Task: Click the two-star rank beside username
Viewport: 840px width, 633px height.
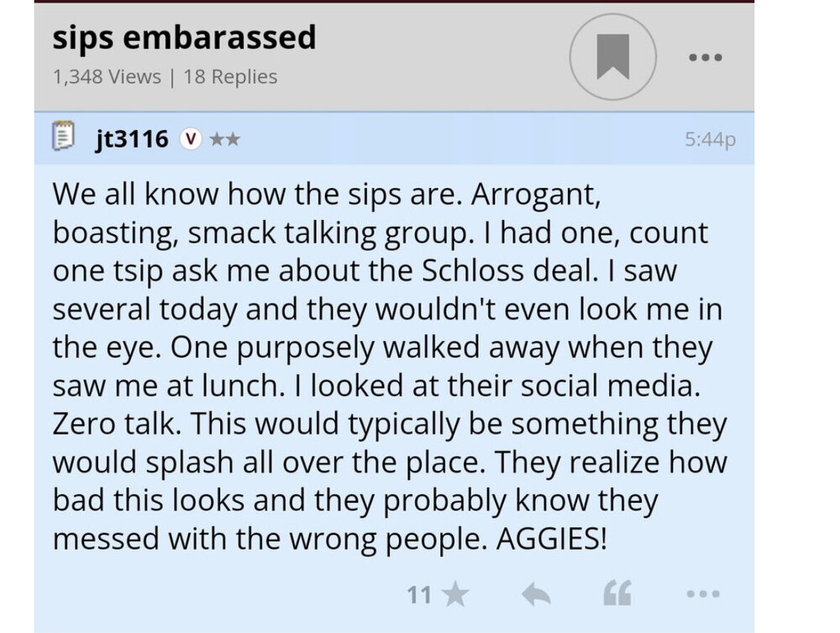Action: (223, 139)
